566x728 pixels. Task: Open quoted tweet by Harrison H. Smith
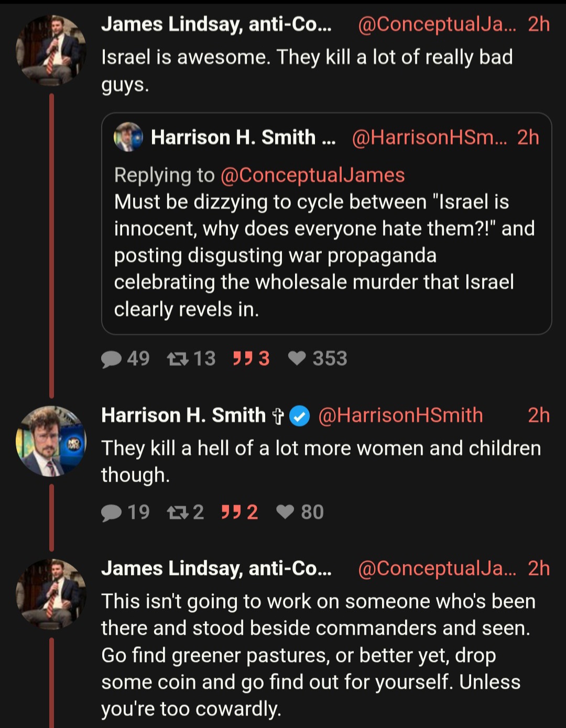point(326,224)
